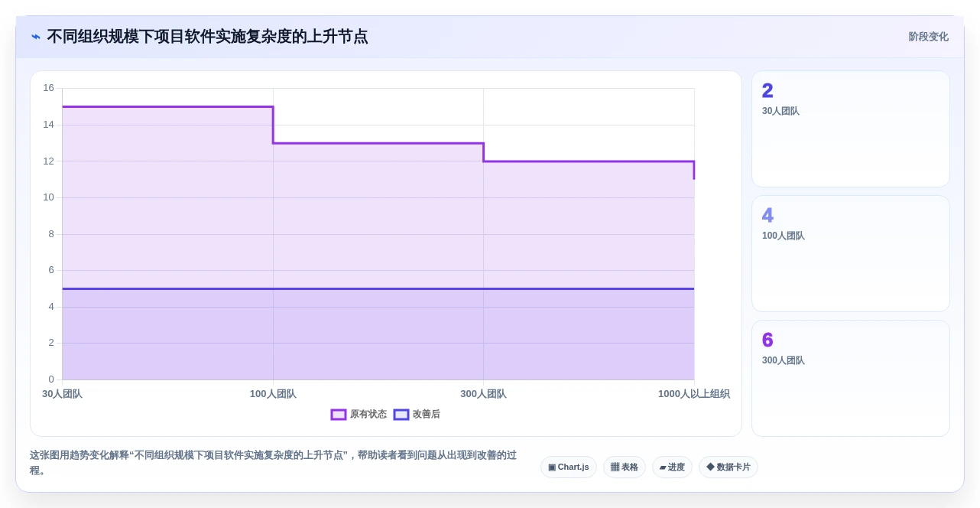Click the 原有状态 legend label

(x=368, y=415)
